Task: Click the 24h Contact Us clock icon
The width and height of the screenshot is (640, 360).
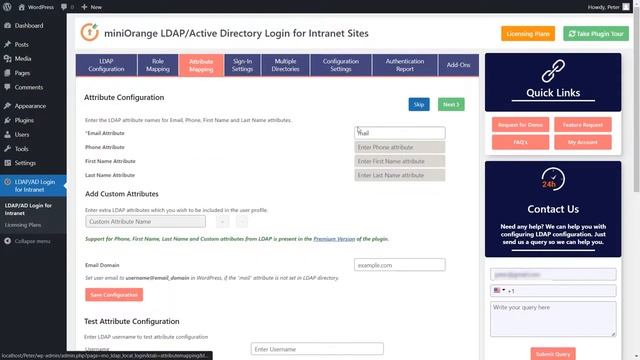Action: click(553, 179)
